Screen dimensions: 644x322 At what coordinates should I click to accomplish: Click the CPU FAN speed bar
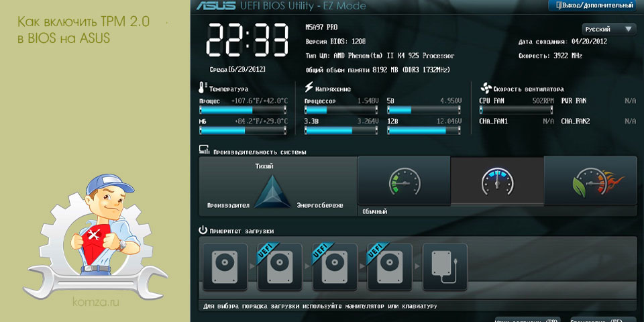pyautogui.click(x=517, y=109)
